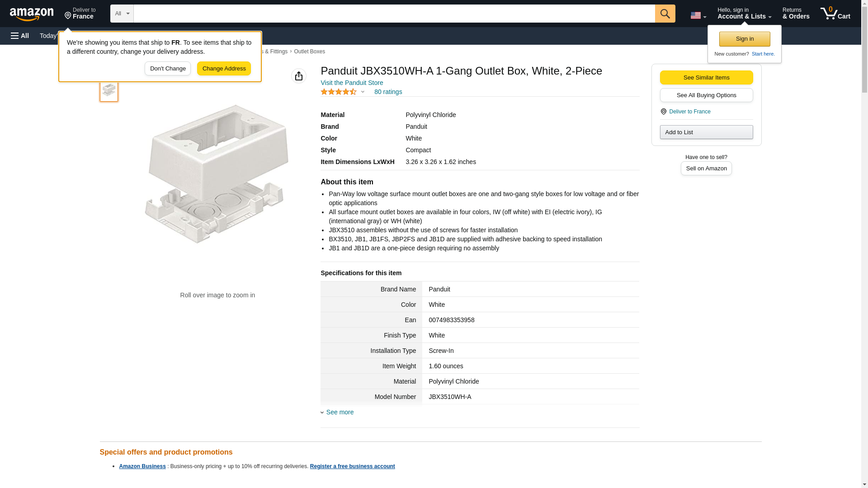
Task: Click the Change Address button
Action: pos(224,69)
